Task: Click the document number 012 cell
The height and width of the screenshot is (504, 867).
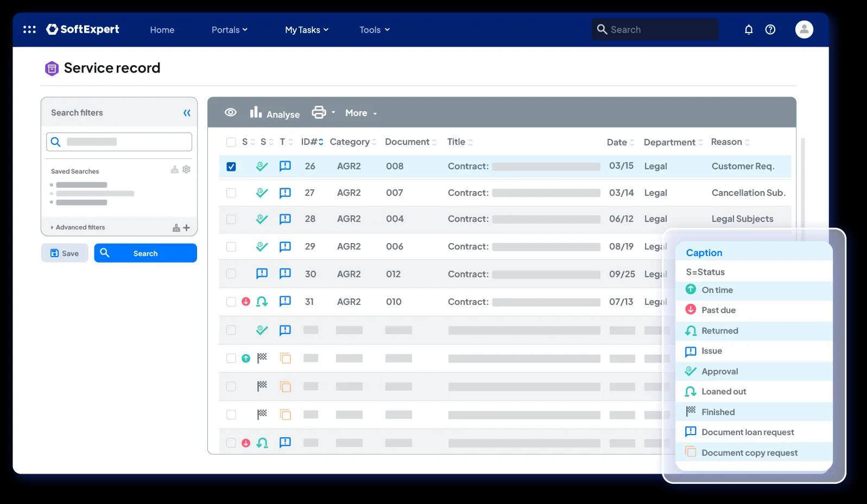Action: (394, 274)
